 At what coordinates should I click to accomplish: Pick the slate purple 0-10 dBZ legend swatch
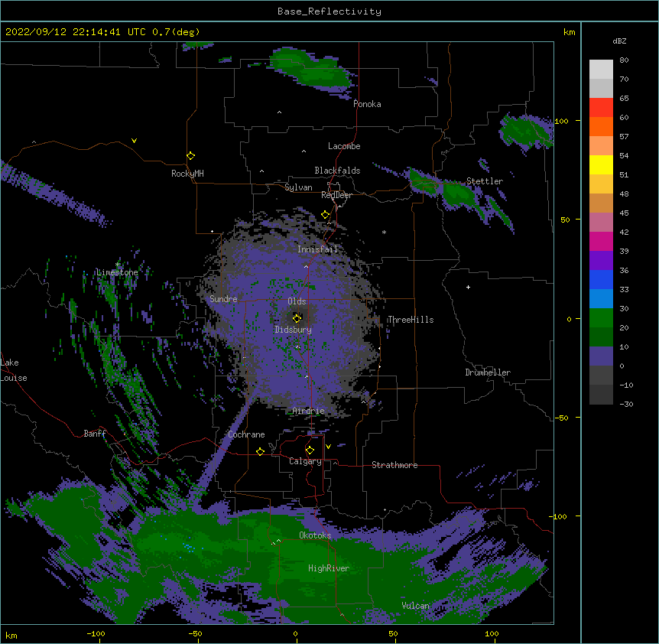[x=601, y=356]
